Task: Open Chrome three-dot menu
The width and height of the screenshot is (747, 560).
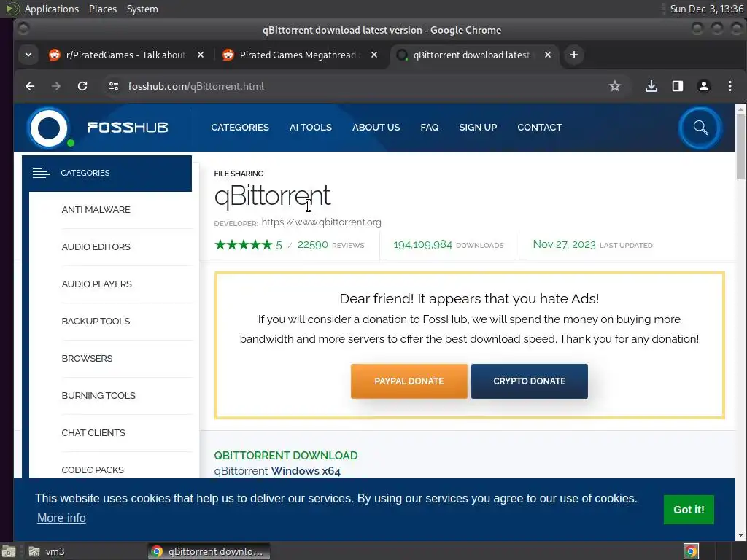Action: coord(729,86)
